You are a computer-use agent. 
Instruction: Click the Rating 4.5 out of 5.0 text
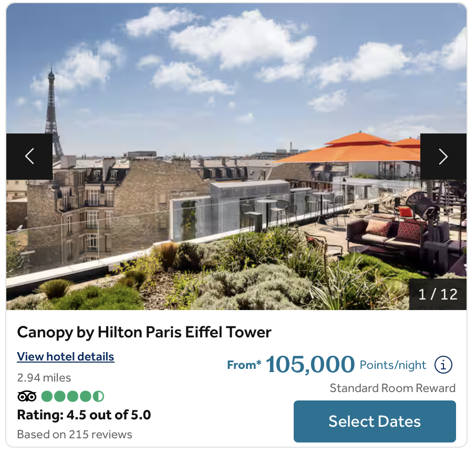pos(84,415)
